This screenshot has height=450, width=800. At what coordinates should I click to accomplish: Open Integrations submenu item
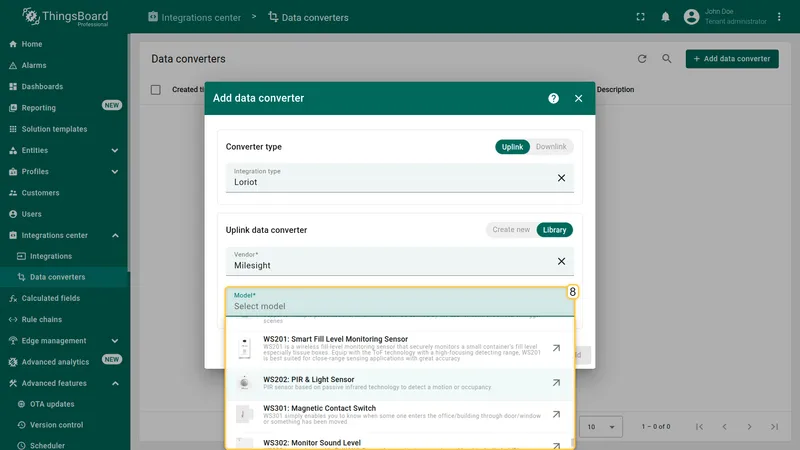tap(64, 256)
